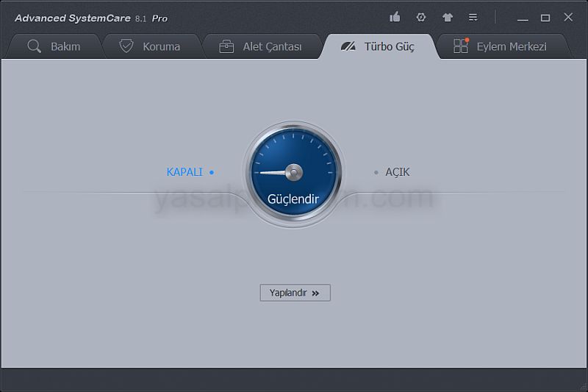Open settings via the gear icon
Screen dimensions: 588x392
[x=421, y=17]
